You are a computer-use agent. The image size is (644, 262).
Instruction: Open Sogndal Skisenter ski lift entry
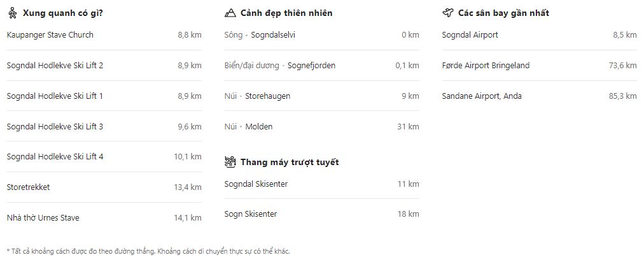(x=321, y=184)
